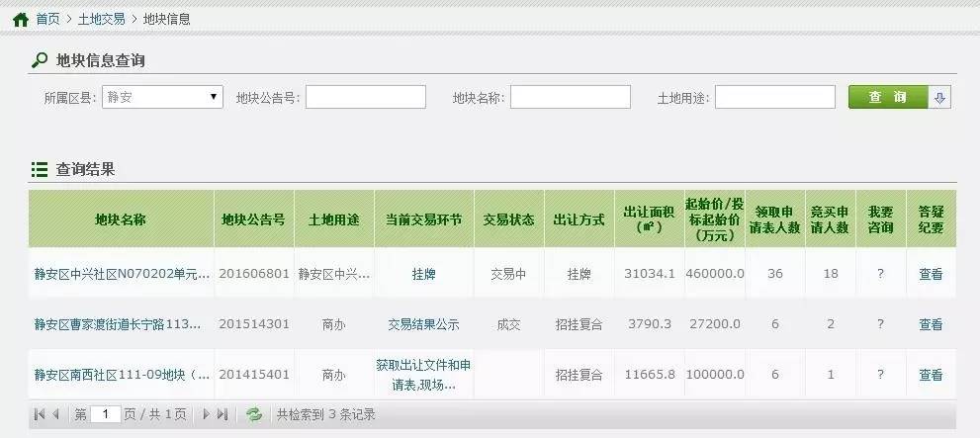Click the list icon beside 查询结果
This screenshot has height=438, width=980.
tap(40, 169)
